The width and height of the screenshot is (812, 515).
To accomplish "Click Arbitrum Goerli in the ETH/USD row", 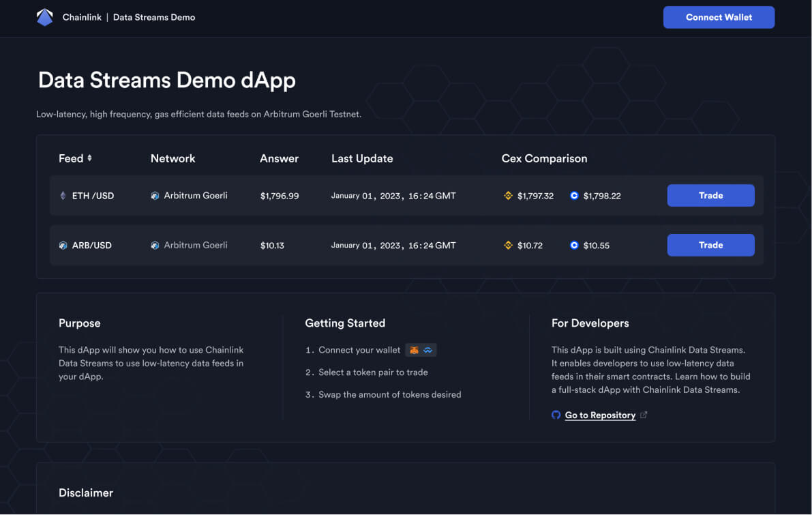I will click(x=196, y=195).
